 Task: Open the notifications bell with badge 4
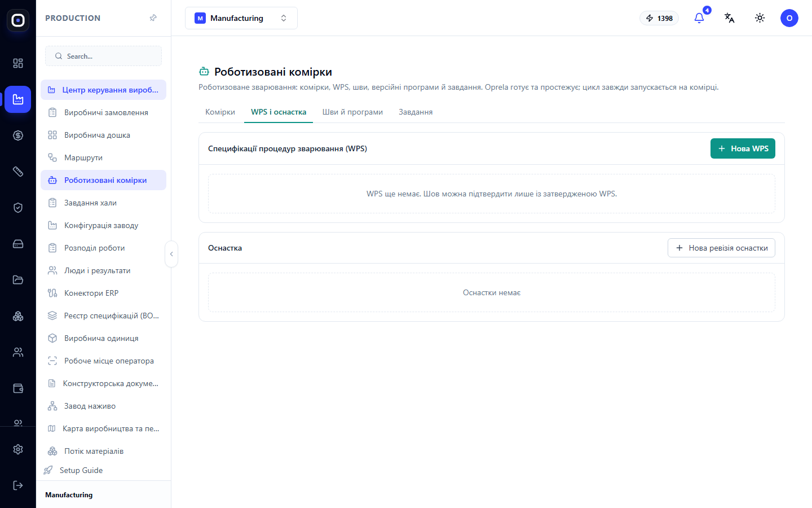(x=699, y=18)
